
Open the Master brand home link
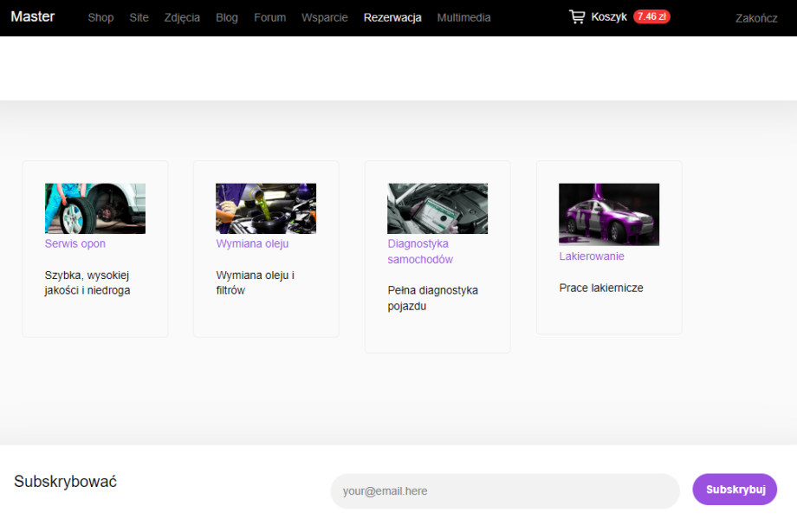tap(33, 16)
